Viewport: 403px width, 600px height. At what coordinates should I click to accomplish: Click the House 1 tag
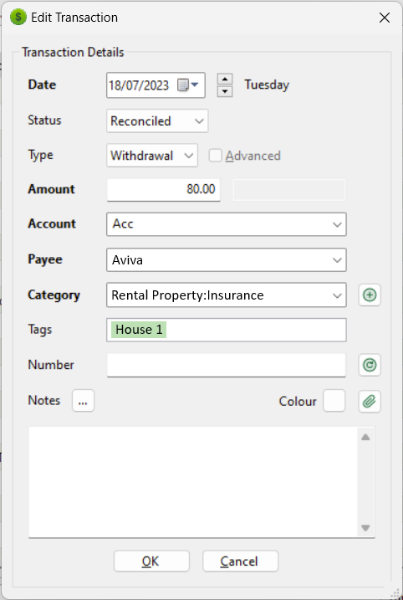(139, 329)
